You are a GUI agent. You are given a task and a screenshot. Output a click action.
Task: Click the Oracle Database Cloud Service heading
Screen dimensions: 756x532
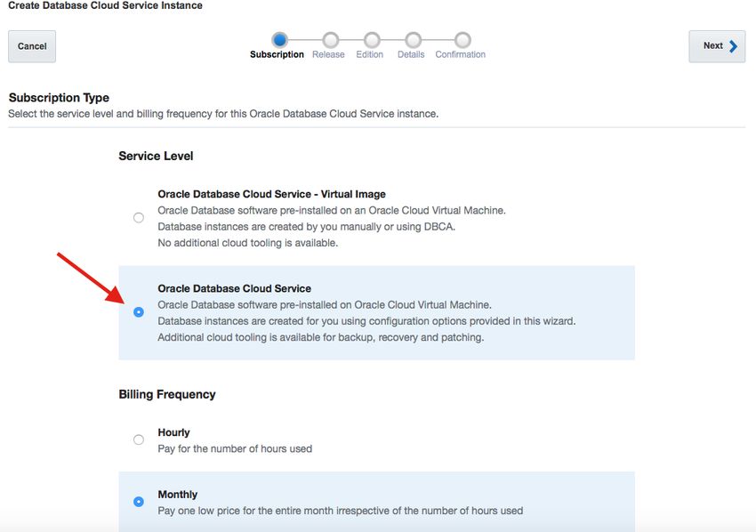coord(234,288)
